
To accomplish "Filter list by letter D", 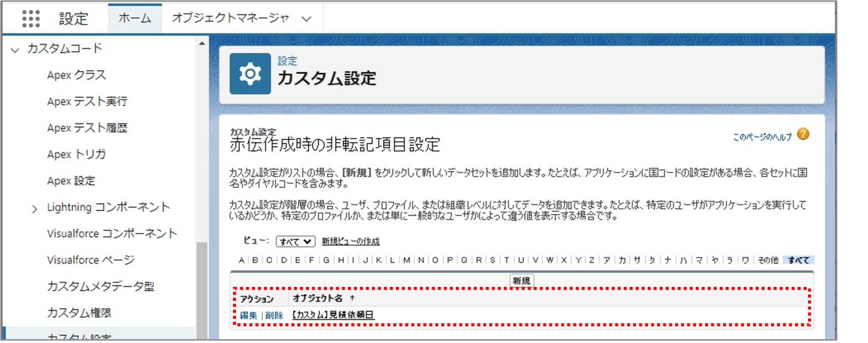I will click(284, 260).
